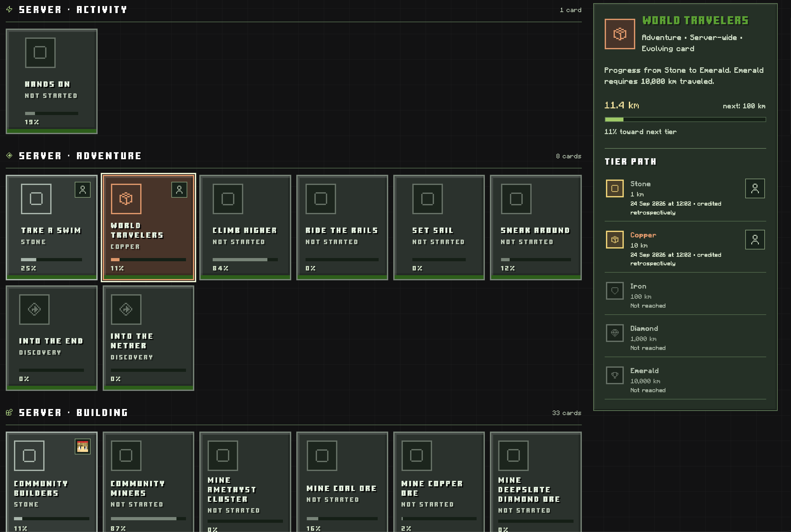Open the Climb Higher card
The image size is (791, 532).
245,227
